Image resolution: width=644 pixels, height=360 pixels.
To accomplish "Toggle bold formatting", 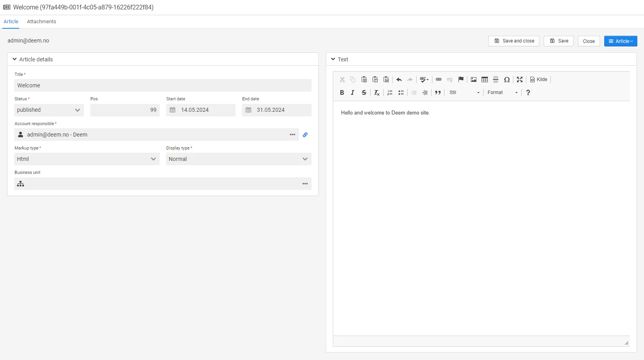I will tap(342, 92).
